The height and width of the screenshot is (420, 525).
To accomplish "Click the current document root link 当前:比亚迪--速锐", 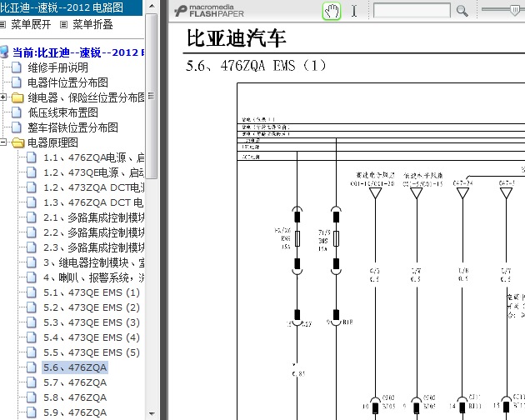I will [x=78, y=52].
